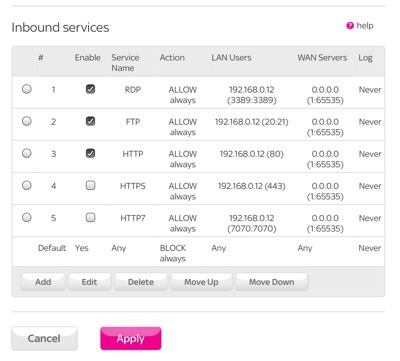Select the radio button for rule 2 FTP
The height and width of the screenshot is (361, 400).
pos(27,121)
